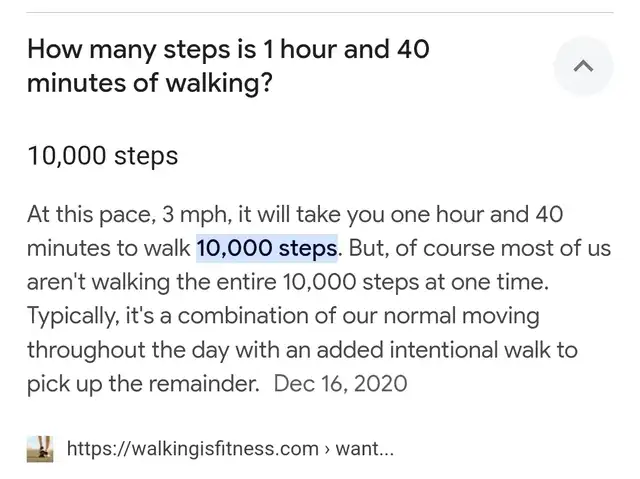Collapse the answer with the up chevron
The width and height of the screenshot is (640, 479).
click(583, 66)
